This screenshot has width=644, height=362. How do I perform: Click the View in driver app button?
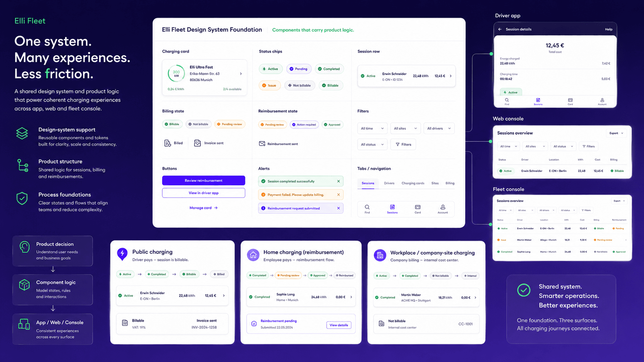click(x=203, y=193)
